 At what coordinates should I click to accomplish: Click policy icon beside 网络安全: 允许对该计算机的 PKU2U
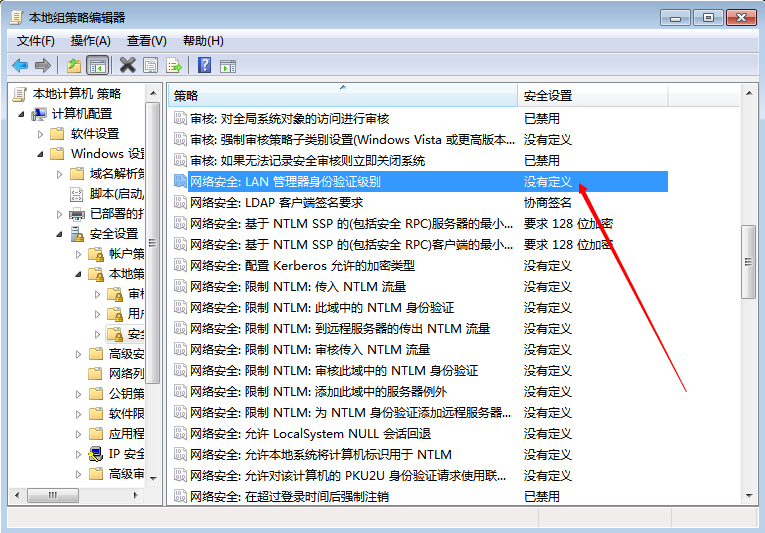pyautogui.click(x=181, y=475)
